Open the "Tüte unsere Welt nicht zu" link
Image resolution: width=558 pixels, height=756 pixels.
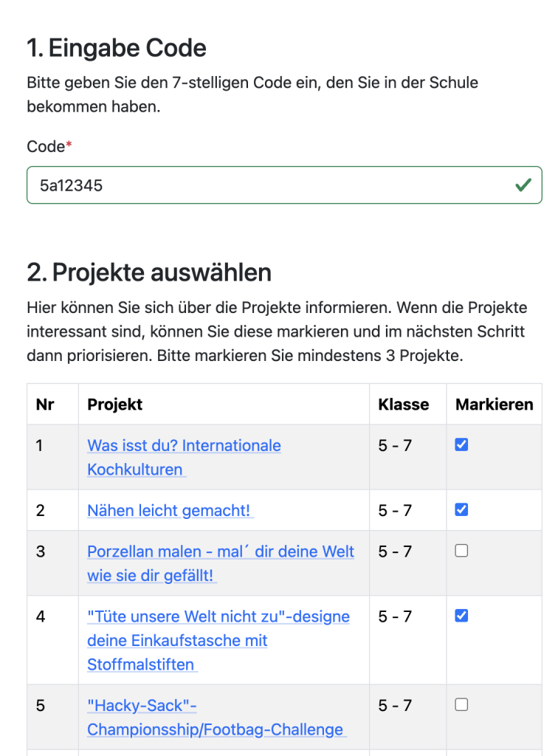click(218, 616)
